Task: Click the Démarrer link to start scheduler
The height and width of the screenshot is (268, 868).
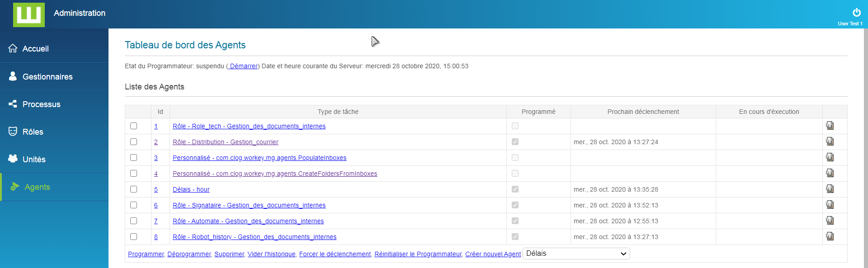Action: [243, 66]
